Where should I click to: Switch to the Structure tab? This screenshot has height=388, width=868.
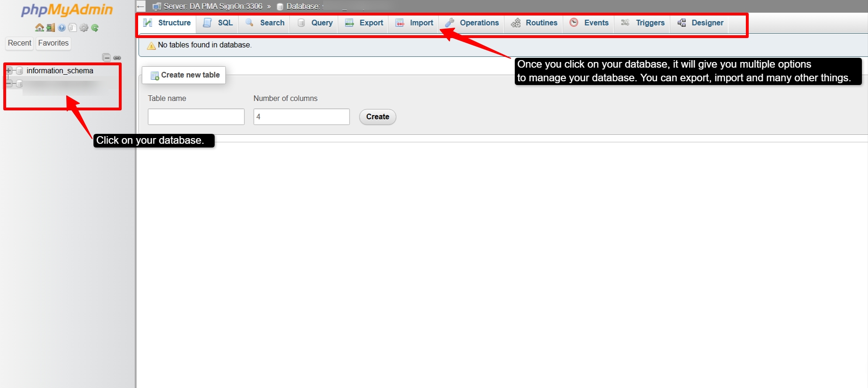[167, 23]
